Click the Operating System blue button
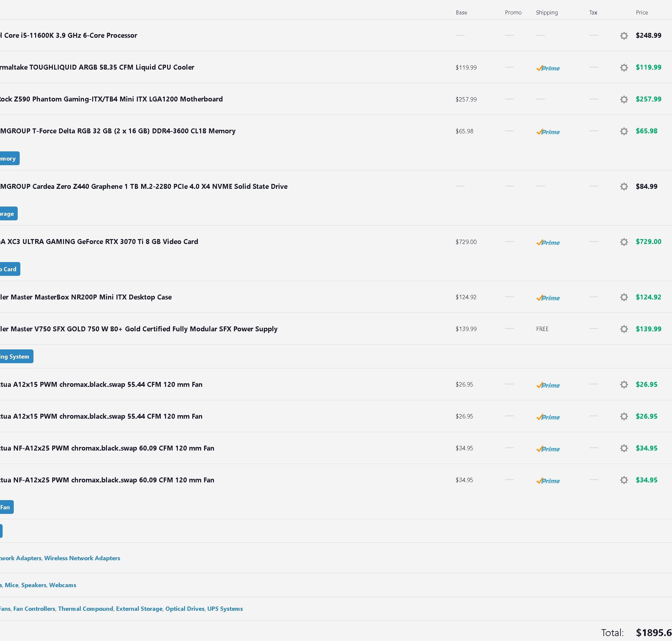Image resolution: width=672 pixels, height=641 pixels. [15, 356]
